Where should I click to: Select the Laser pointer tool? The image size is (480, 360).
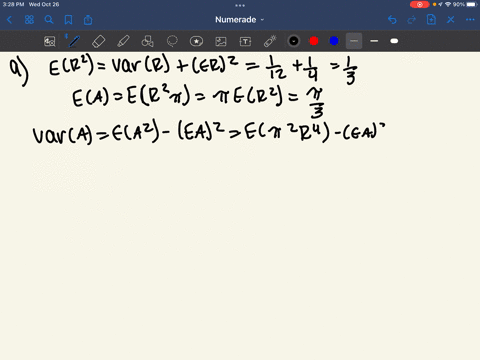pos(270,41)
